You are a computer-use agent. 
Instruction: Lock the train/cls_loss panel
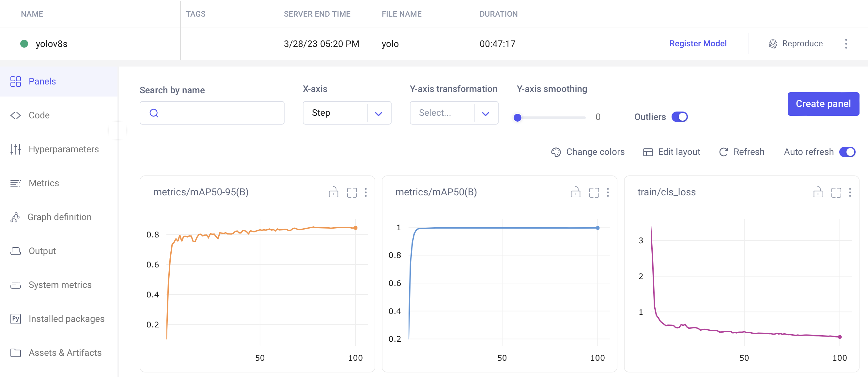pos(818,192)
